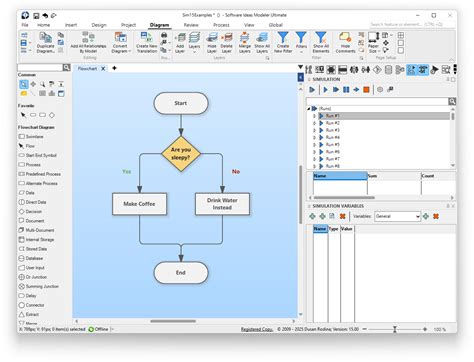The image size is (474, 362).
Task: Click the save icon in title bar
Action: coord(36,15)
